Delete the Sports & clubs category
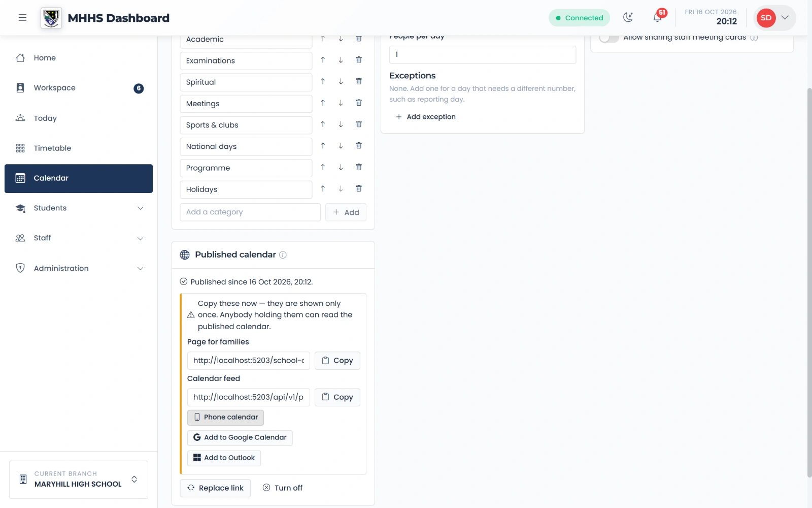Screen dimensions: 812x508 (x=359, y=124)
